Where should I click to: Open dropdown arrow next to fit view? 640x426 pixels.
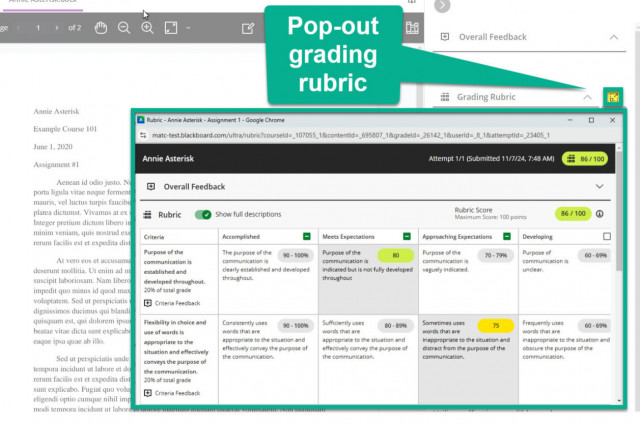click(x=188, y=28)
